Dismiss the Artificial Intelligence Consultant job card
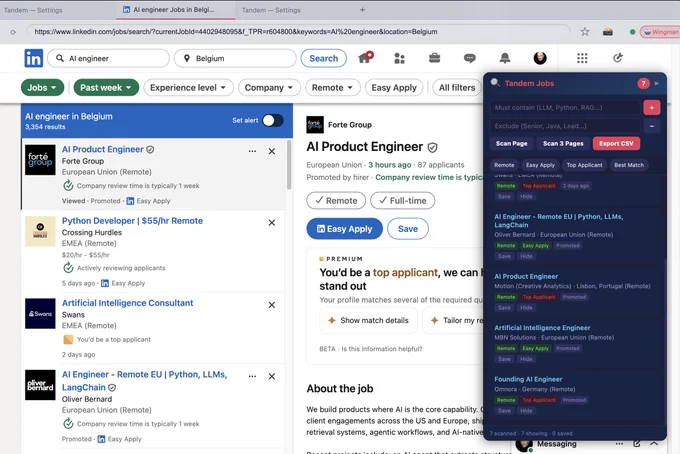 click(271, 305)
